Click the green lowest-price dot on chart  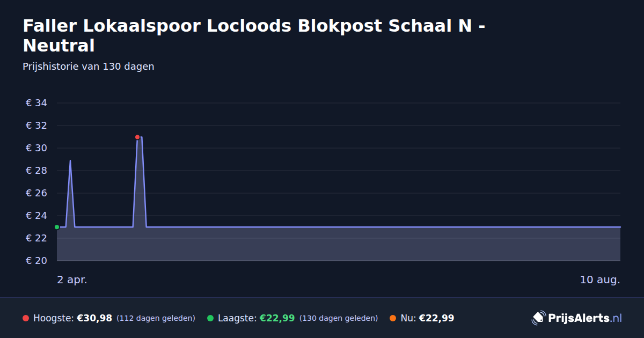(x=57, y=227)
